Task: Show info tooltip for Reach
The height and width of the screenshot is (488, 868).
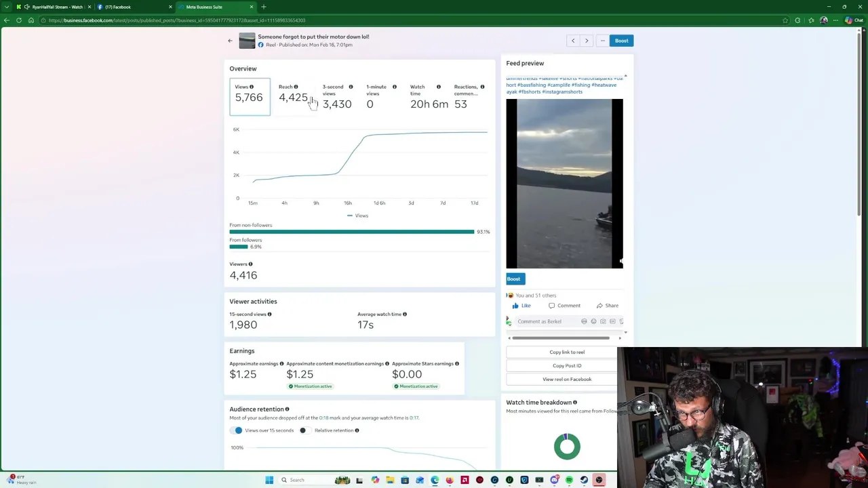Action: click(x=296, y=87)
